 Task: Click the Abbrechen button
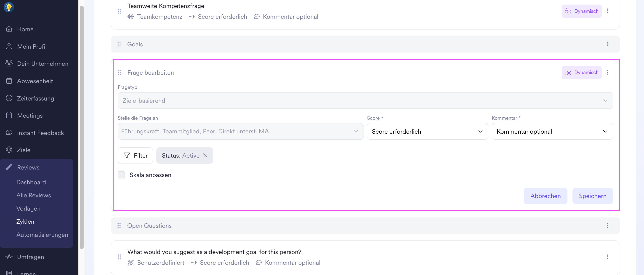point(545,196)
